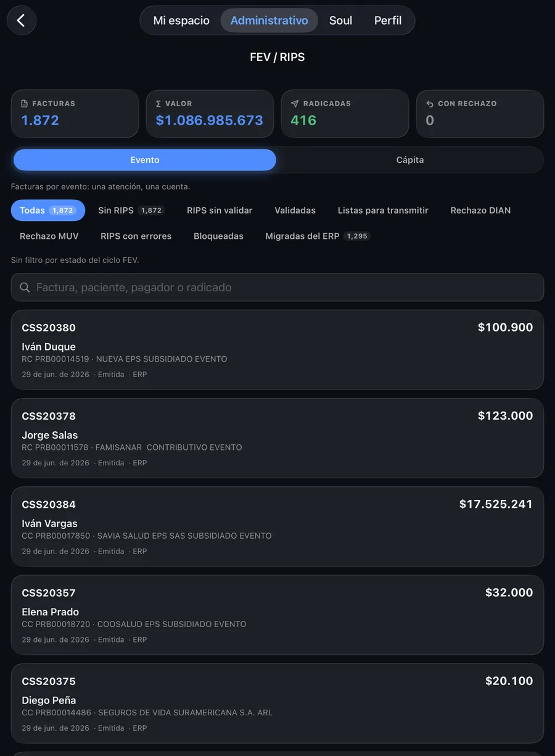Select the Administrativo tab
The width and height of the screenshot is (555, 756).
click(x=269, y=20)
